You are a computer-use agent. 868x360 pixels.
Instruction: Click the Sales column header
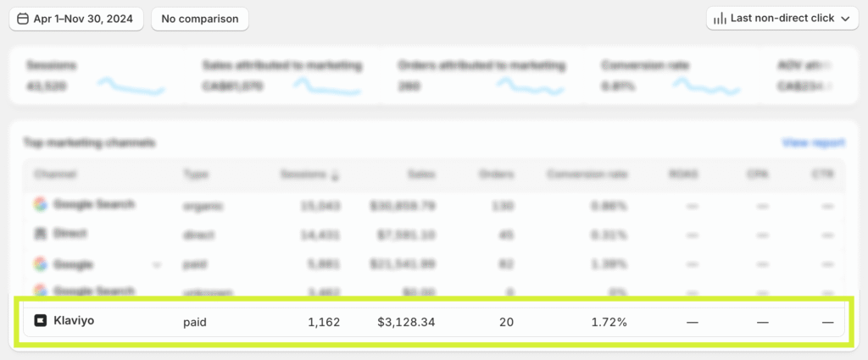tap(420, 174)
